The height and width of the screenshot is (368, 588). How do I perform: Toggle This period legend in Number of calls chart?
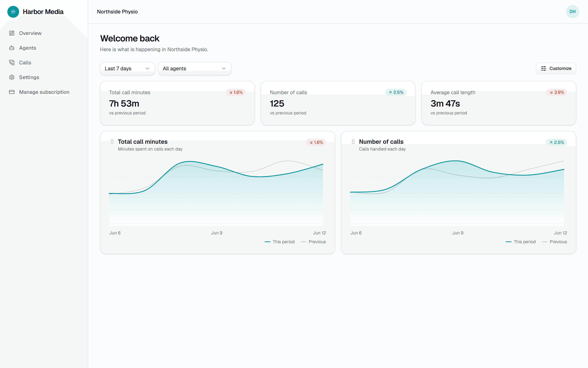click(x=520, y=242)
